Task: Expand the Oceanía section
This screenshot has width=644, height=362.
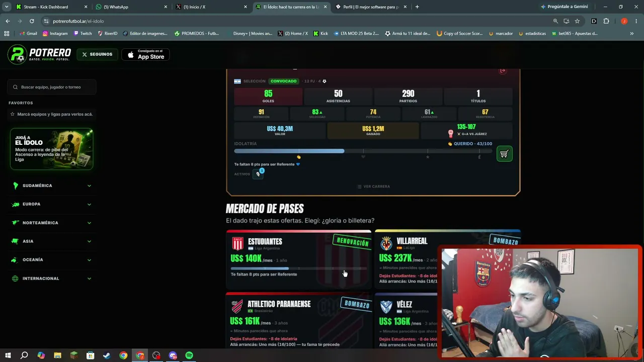Action: click(x=52, y=260)
